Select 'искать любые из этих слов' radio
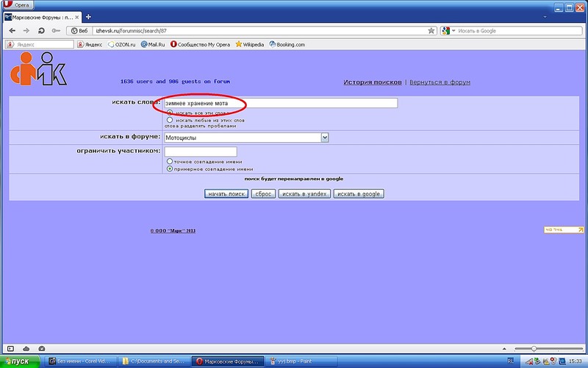 point(170,119)
